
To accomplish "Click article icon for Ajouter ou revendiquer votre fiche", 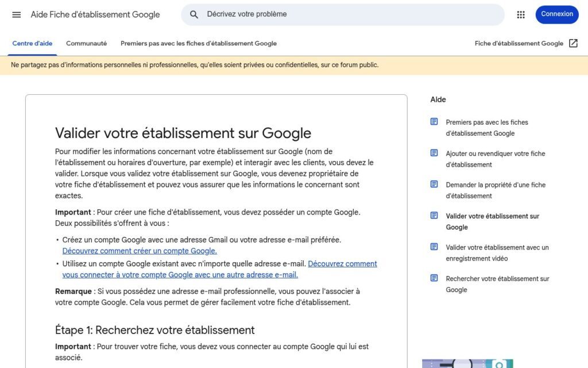I will pyautogui.click(x=434, y=153).
